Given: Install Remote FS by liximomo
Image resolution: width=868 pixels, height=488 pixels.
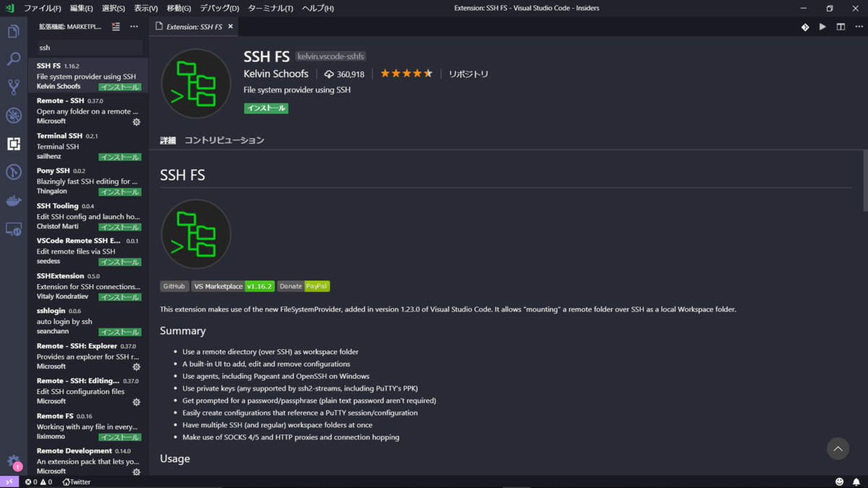Looking at the screenshot, I should [x=120, y=437].
